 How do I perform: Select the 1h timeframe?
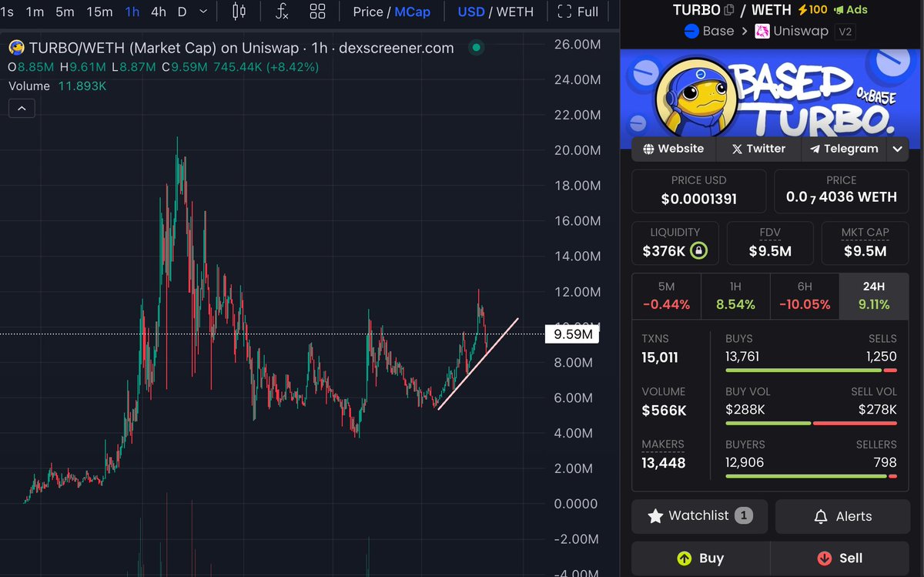point(132,12)
